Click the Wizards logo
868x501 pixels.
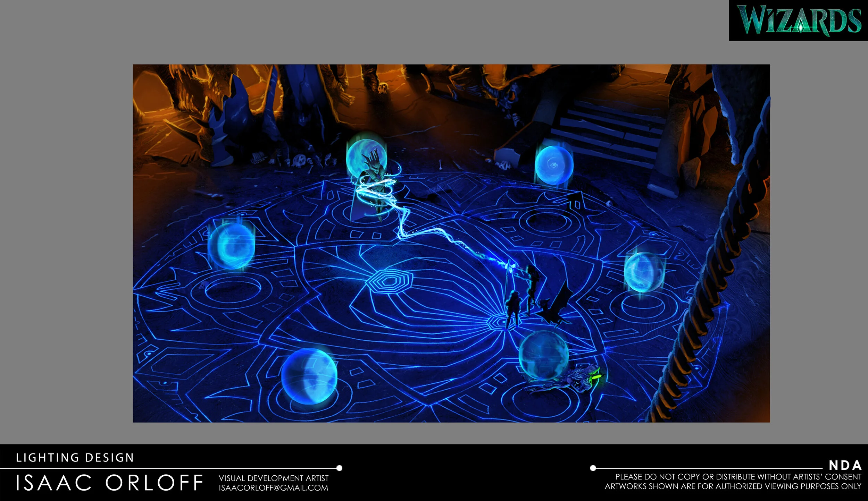click(x=798, y=20)
